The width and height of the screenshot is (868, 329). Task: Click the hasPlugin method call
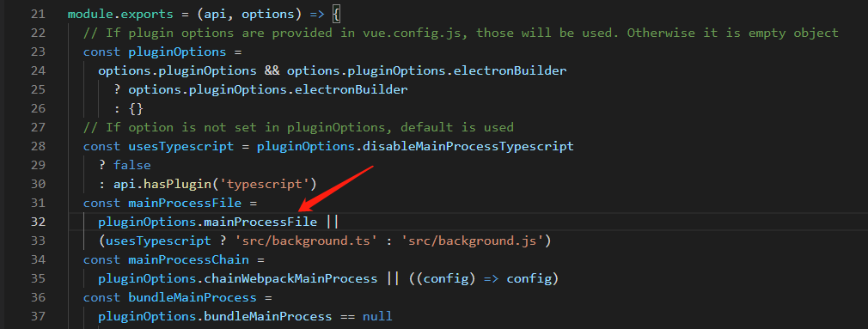166,184
